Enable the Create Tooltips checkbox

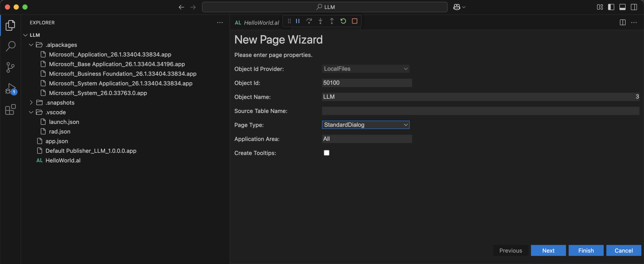click(x=327, y=153)
